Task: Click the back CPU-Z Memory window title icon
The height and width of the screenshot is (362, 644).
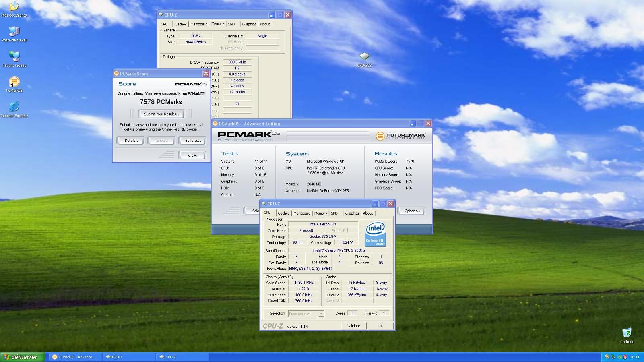Action: (x=161, y=14)
